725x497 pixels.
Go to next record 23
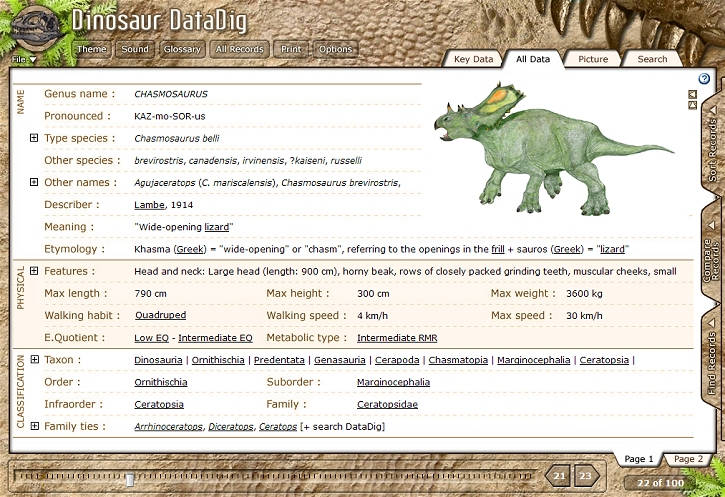click(586, 476)
